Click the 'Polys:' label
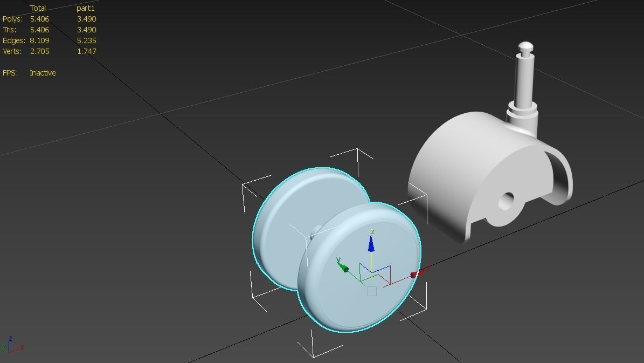The height and width of the screenshot is (363, 644). coord(13,19)
